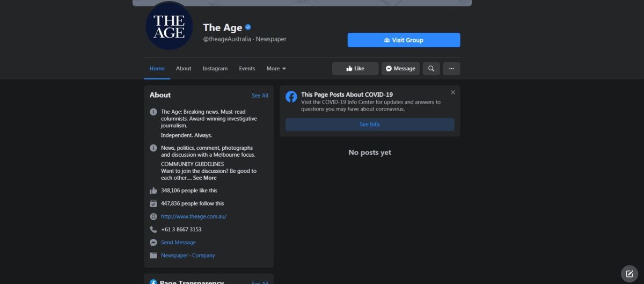Click the globe icon next to website
Image resolution: width=644 pixels, height=284 pixels.
[153, 217]
